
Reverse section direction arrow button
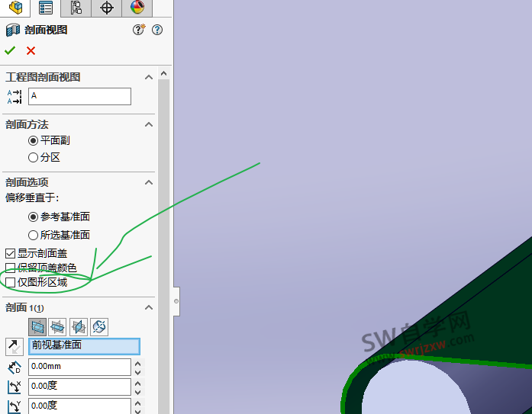coord(15,347)
